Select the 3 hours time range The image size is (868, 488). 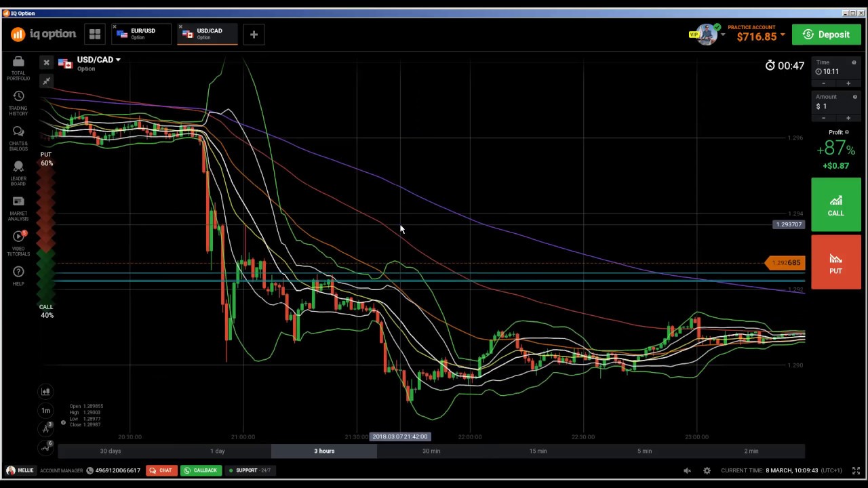coord(324,451)
